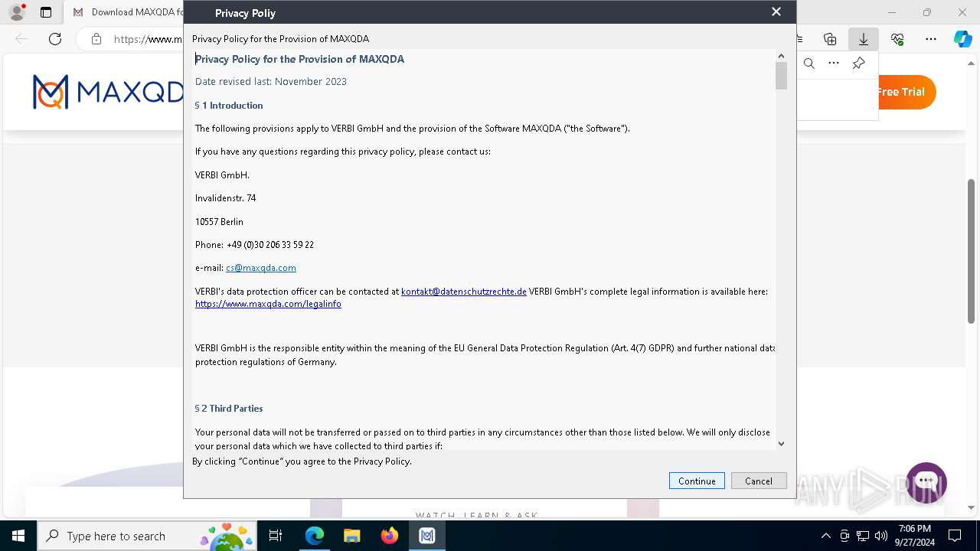Show hidden system tray icons
Viewport: 980px width, 551px height.
[825, 536]
